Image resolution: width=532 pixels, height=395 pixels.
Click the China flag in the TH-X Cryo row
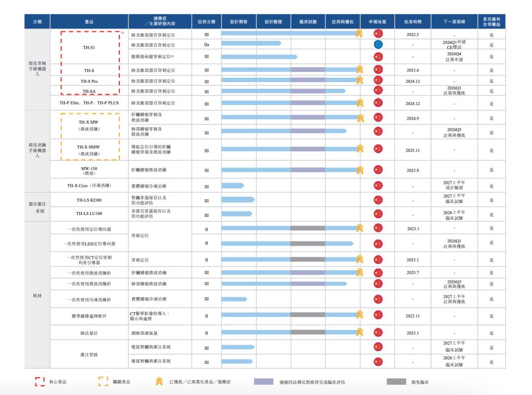pos(378,185)
